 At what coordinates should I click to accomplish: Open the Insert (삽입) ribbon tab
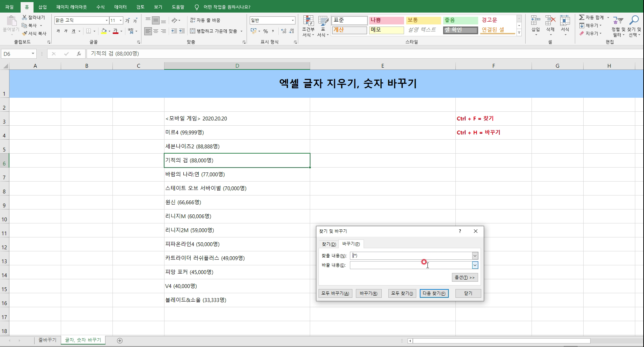[42, 7]
